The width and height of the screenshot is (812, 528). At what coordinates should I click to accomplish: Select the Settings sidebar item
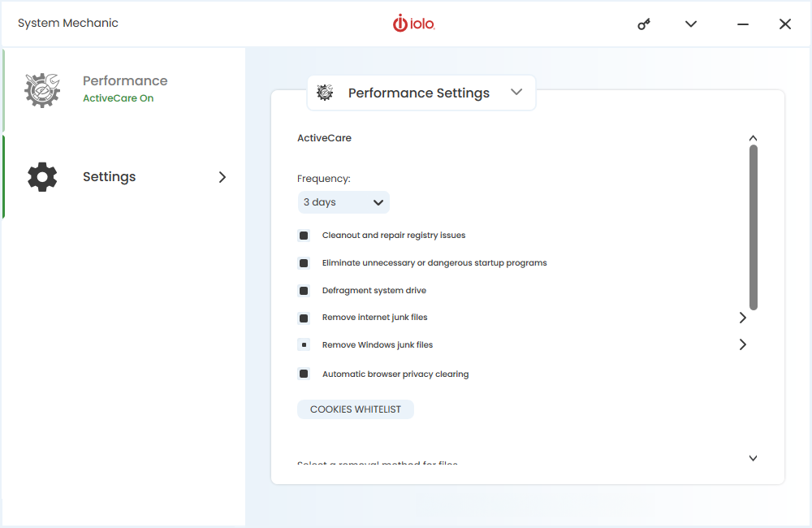(x=123, y=177)
